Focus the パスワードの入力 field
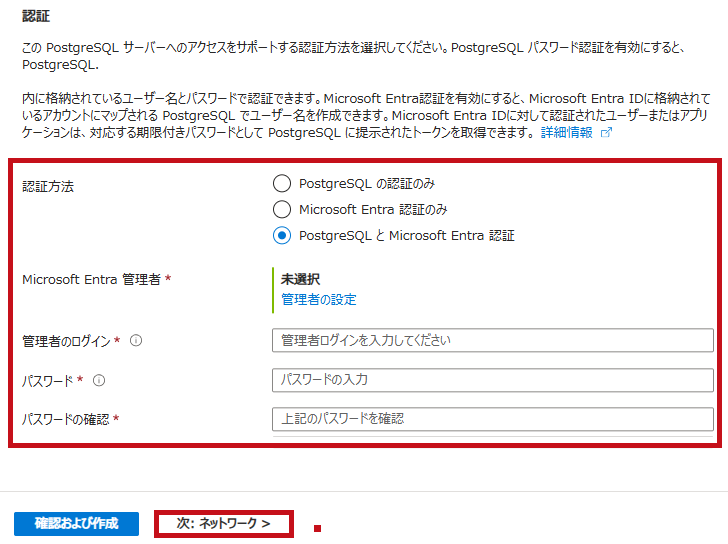 (493, 380)
